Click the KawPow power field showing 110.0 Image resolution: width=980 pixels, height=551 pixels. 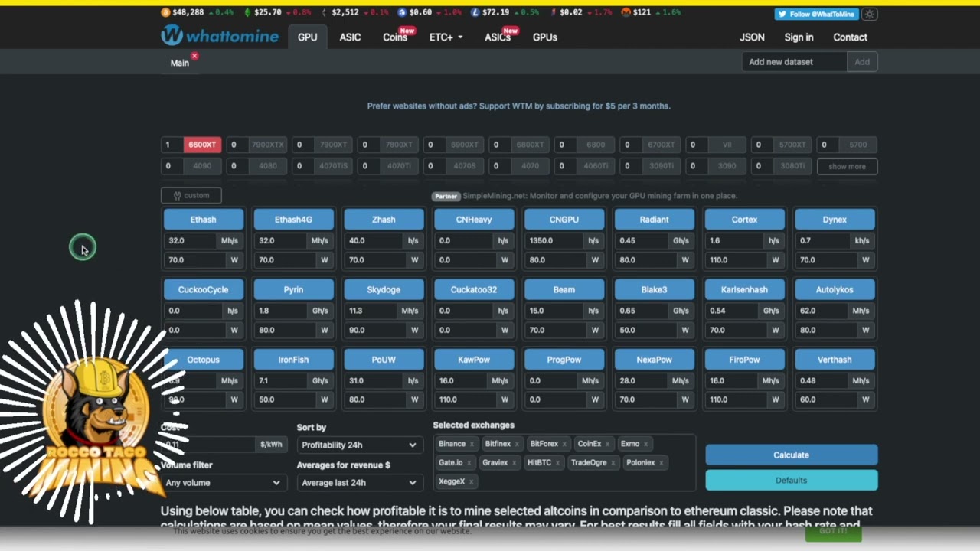click(464, 399)
